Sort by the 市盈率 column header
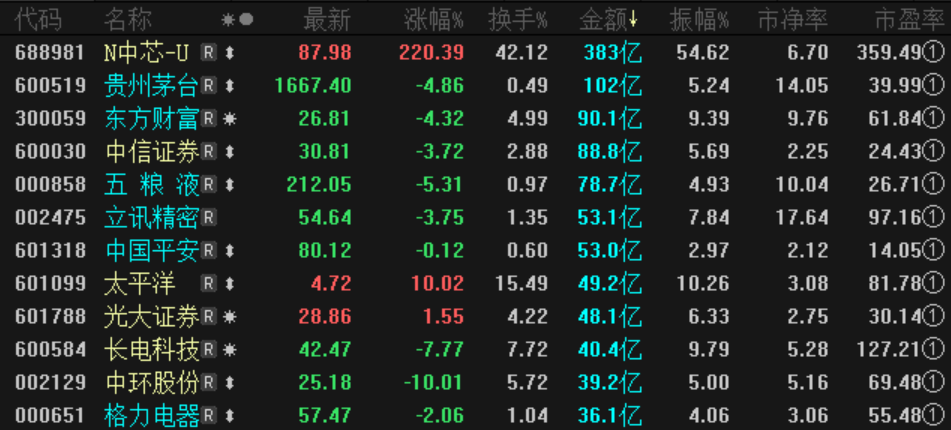 (910, 20)
